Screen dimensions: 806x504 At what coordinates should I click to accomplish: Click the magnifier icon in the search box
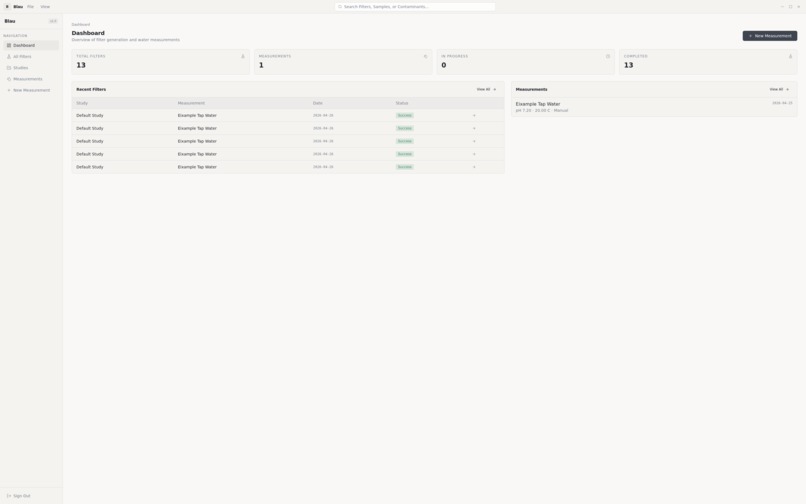340,7
